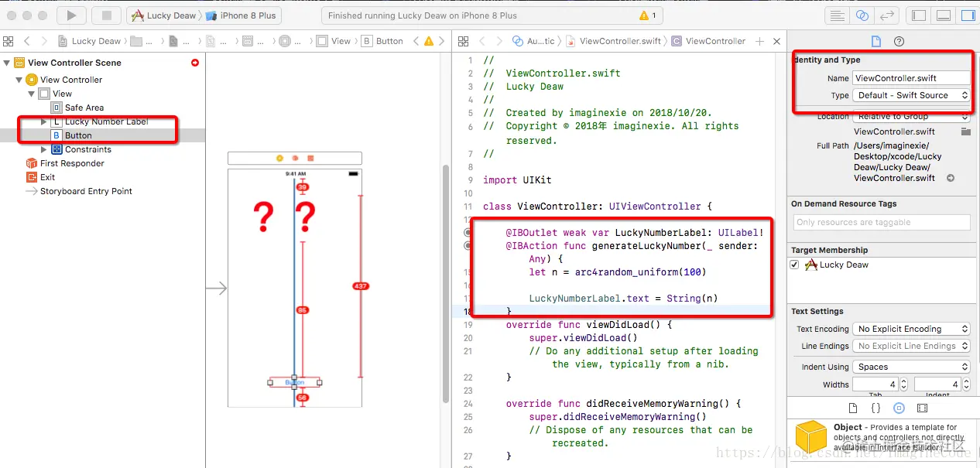Adjust the Indent width stepper
The image size is (980, 468).
coord(965,384)
